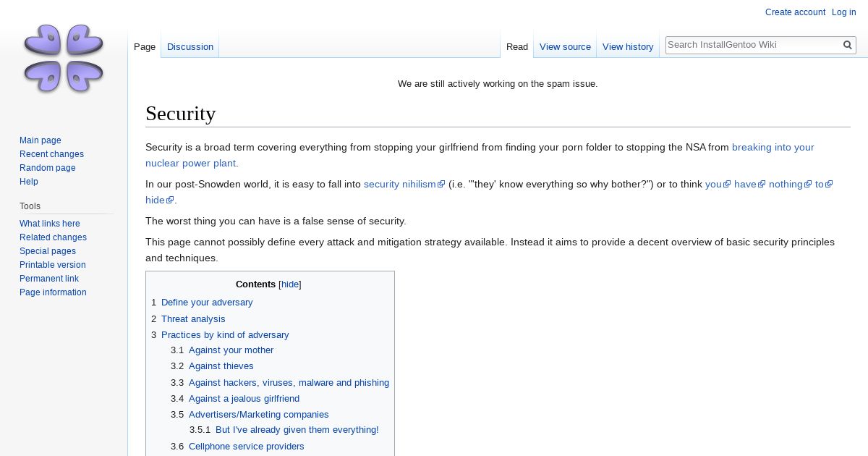Jump to 'Against your mother' section
This screenshot has width=868, height=456.
(231, 350)
